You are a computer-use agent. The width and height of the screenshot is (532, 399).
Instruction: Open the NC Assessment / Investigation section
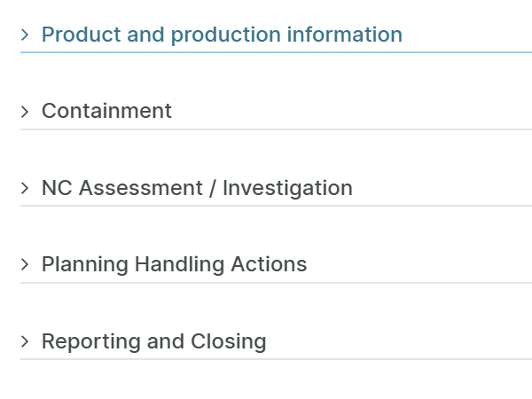[x=197, y=188]
